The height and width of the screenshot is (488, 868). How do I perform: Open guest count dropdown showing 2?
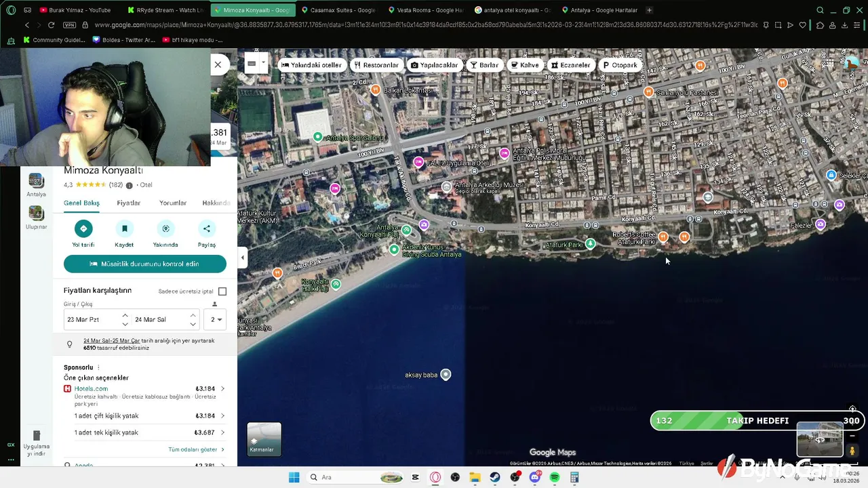tap(216, 319)
